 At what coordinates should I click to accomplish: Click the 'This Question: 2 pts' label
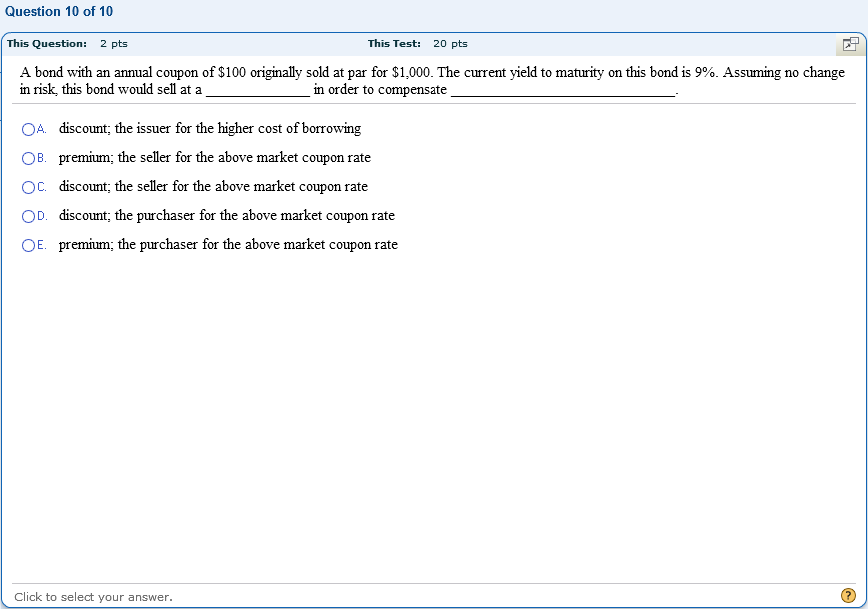[x=67, y=44]
